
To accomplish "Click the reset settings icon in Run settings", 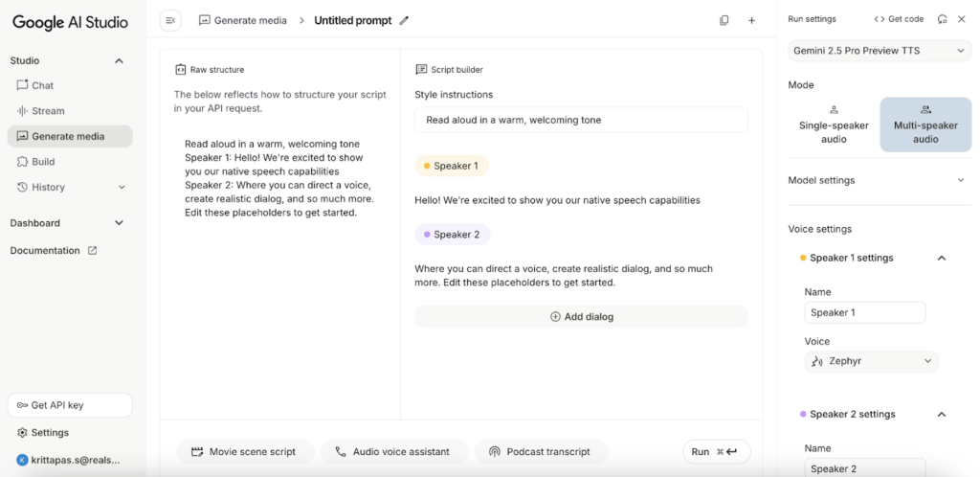I will (x=943, y=19).
